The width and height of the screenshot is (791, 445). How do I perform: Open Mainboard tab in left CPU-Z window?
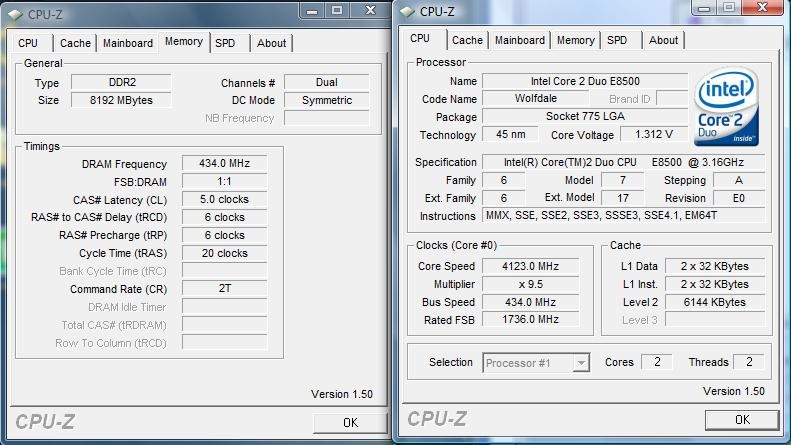(128, 43)
